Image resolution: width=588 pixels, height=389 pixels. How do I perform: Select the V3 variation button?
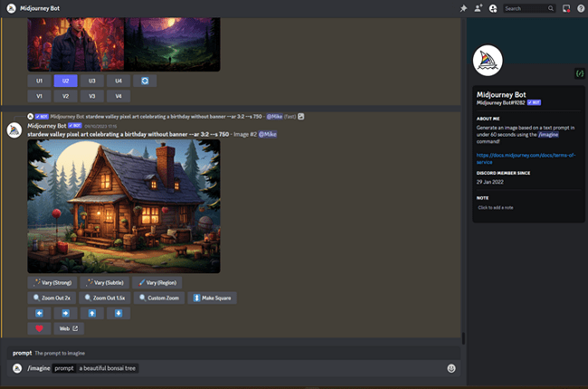click(92, 96)
